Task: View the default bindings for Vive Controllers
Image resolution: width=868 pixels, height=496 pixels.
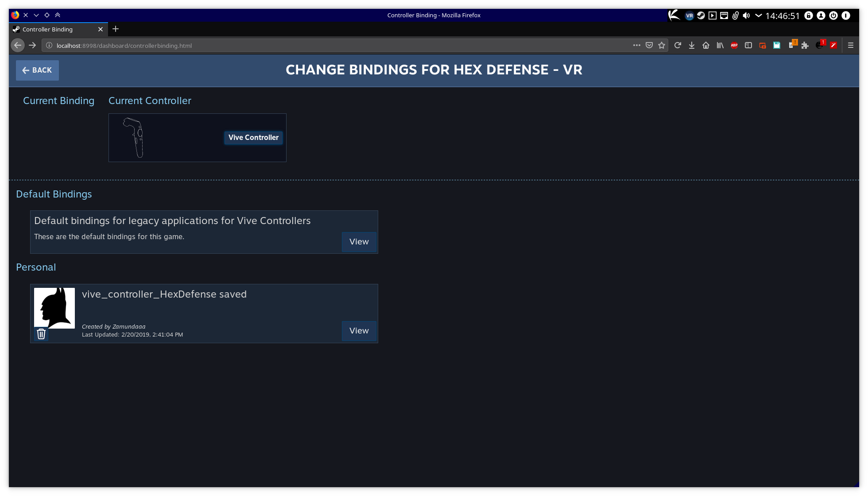Action: (x=358, y=242)
